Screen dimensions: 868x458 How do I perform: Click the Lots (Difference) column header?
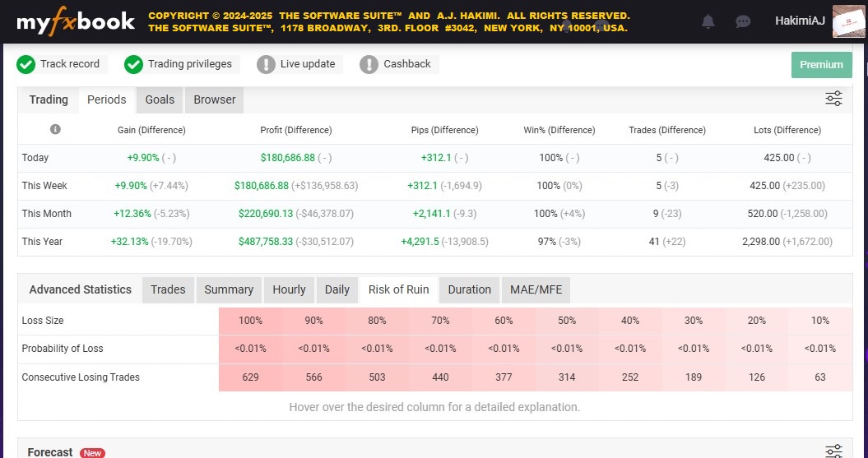[787, 130]
